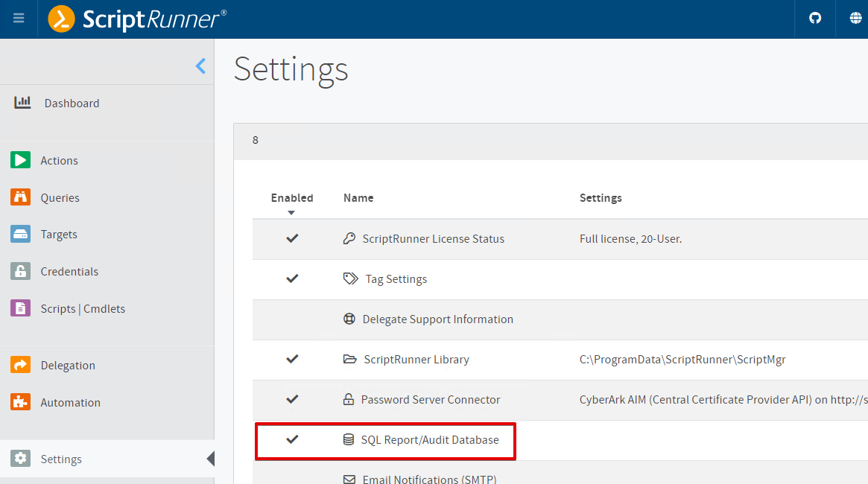Collapse the sidebar with blue chevron
The height and width of the screenshot is (484, 868).
point(200,66)
